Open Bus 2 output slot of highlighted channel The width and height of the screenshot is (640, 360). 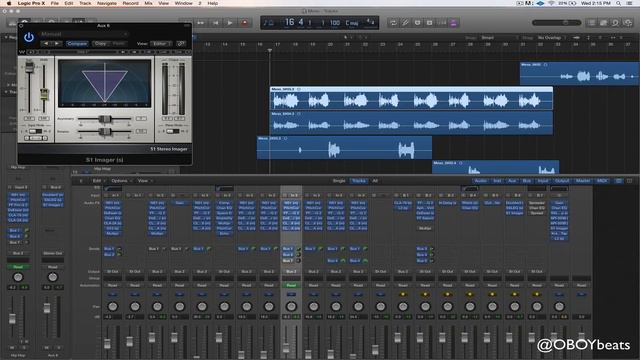click(x=291, y=271)
